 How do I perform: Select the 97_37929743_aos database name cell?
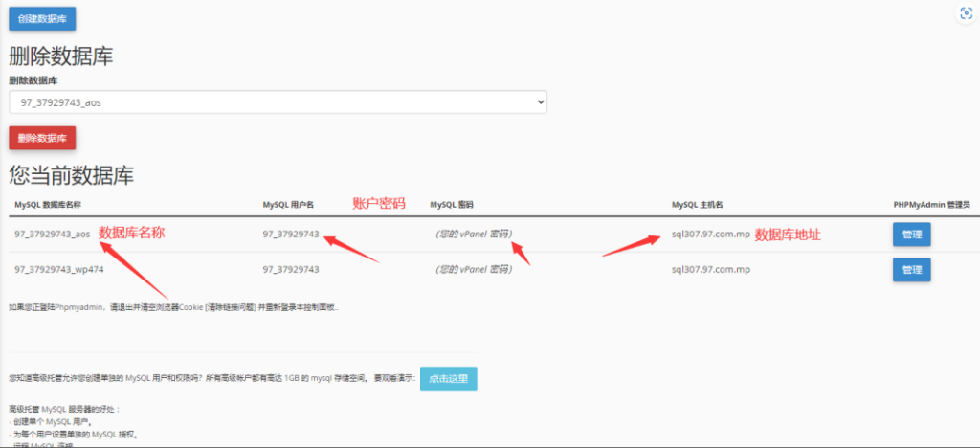click(x=53, y=234)
